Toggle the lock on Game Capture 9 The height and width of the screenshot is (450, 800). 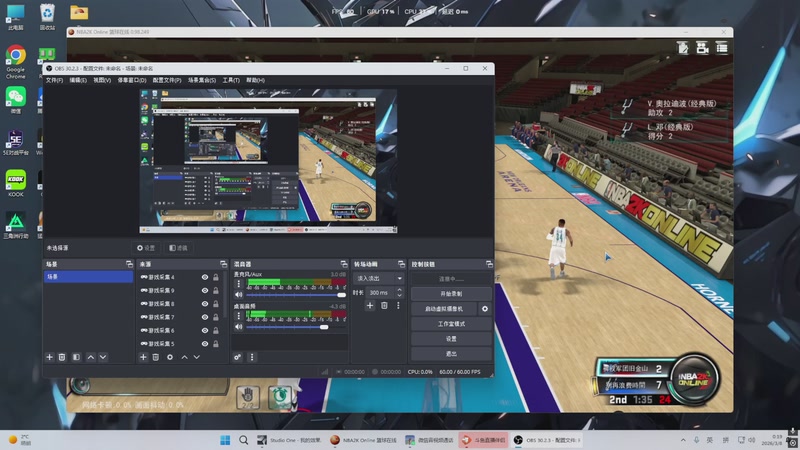coord(216,290)
